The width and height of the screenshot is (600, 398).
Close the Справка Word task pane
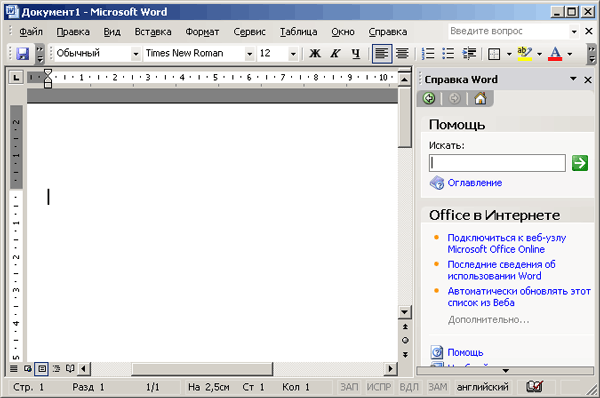tap(588, 80)
